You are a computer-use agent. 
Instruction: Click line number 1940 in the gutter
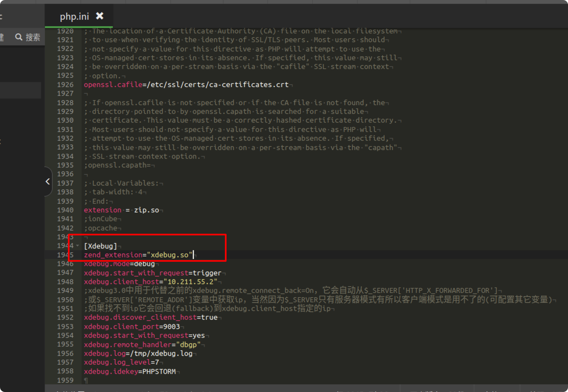(65, 210)
